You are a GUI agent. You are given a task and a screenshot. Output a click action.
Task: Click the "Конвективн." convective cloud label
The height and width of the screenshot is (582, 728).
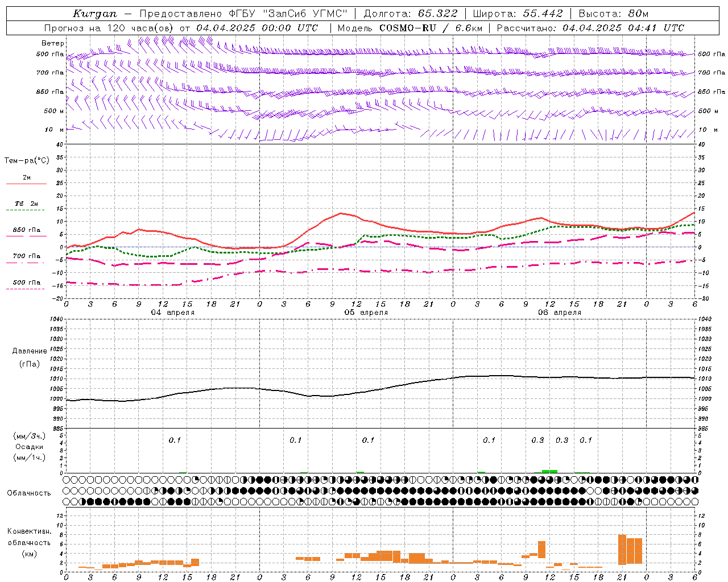[x=30, y=531]
